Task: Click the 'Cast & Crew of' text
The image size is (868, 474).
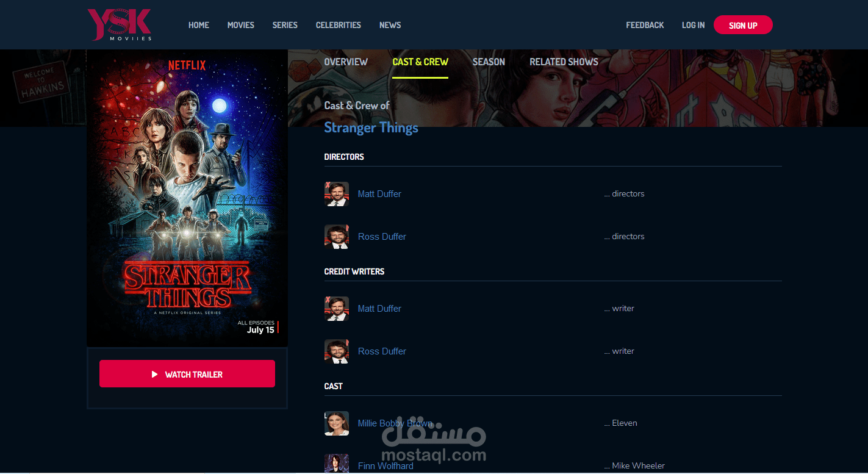Action: point(357,106)
